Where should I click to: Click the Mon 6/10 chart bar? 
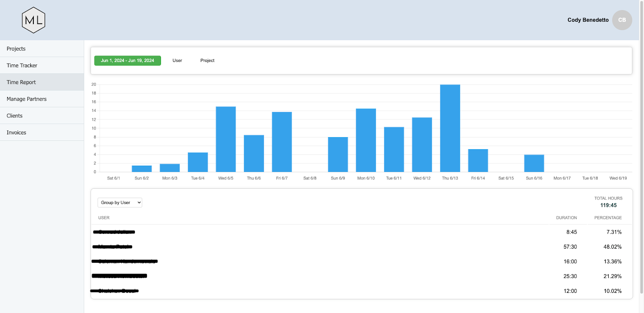tap(366, 140)
